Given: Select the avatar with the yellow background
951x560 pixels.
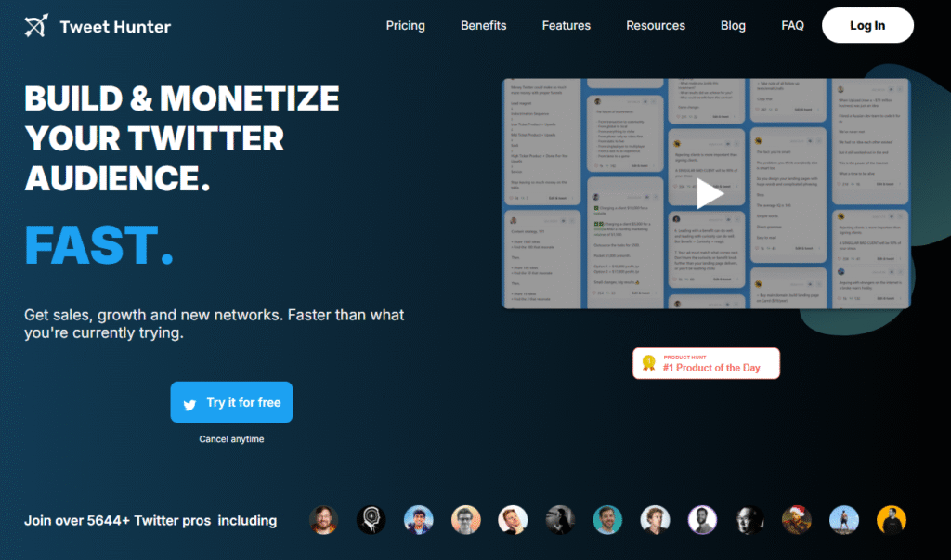Looking at the screenshot, I should click(891, 520).
